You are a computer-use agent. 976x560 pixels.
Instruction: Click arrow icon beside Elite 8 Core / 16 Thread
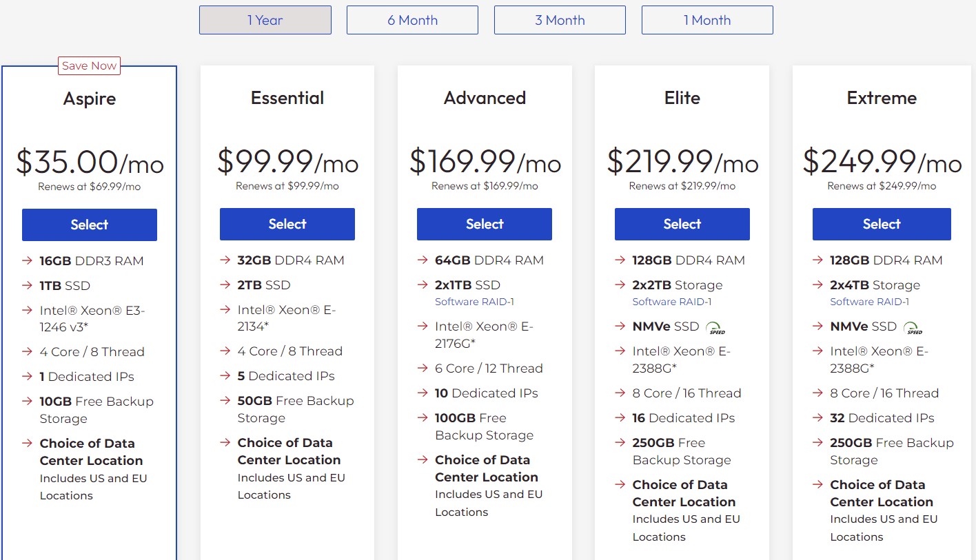pyautogui.click(x=620, y=393)
